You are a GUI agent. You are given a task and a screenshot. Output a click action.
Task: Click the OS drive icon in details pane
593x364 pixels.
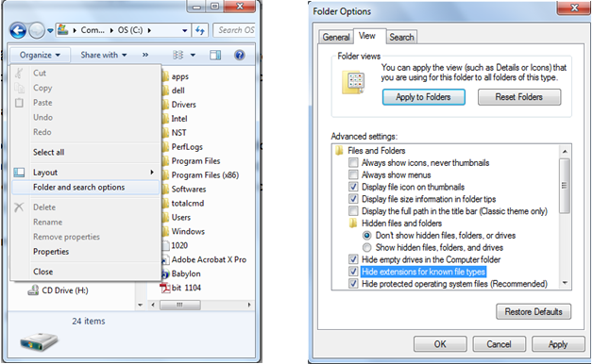click(x=39, y=341)
